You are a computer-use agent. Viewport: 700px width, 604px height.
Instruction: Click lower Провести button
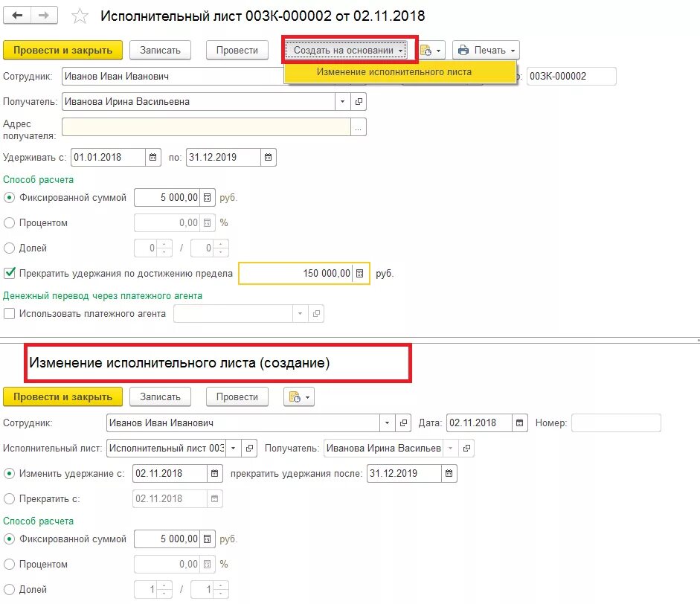tap(237, 397)
